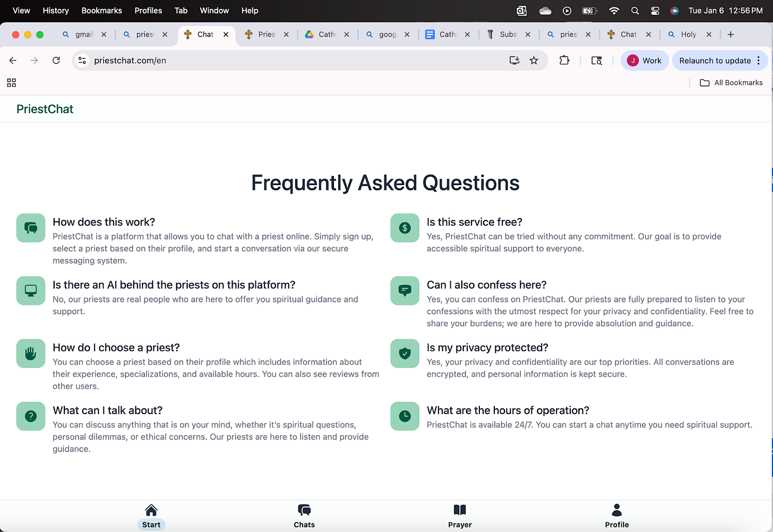Open Spotlight search in the menu bar
Image resolution: width=773 pixels, height=532 pixels.
click(635, 11)
